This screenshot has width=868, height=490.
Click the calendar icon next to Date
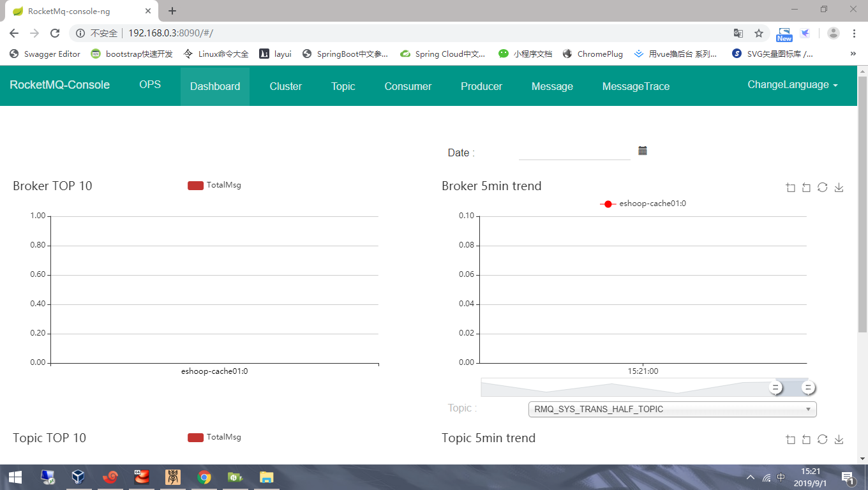pos(643,151)
